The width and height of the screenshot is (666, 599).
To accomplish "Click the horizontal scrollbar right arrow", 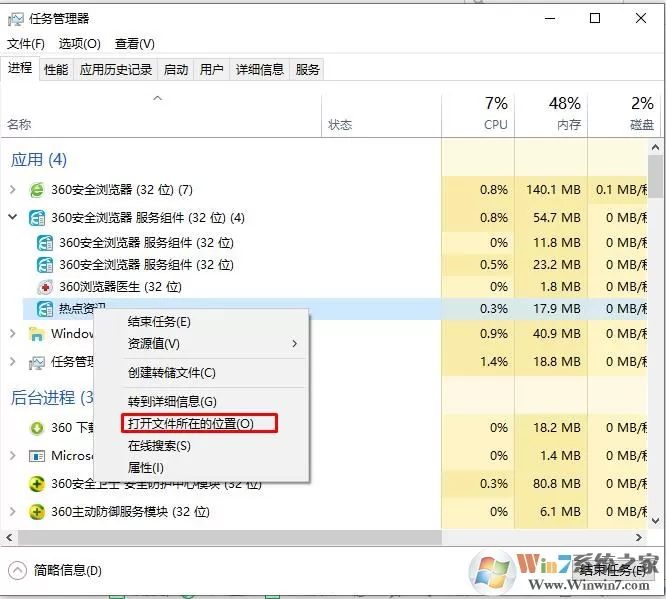I will (638, 538).
